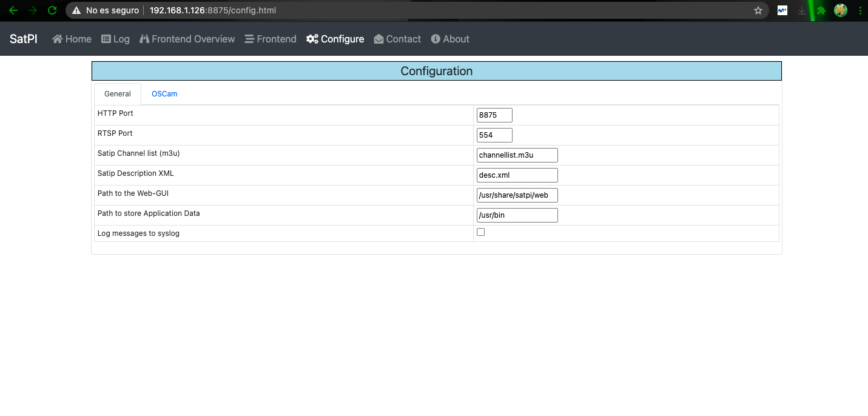The height and width of the screenshot is (416, 868).
Task: Open the Contact page
Action: pyautogui.click(x=397, y=39)
